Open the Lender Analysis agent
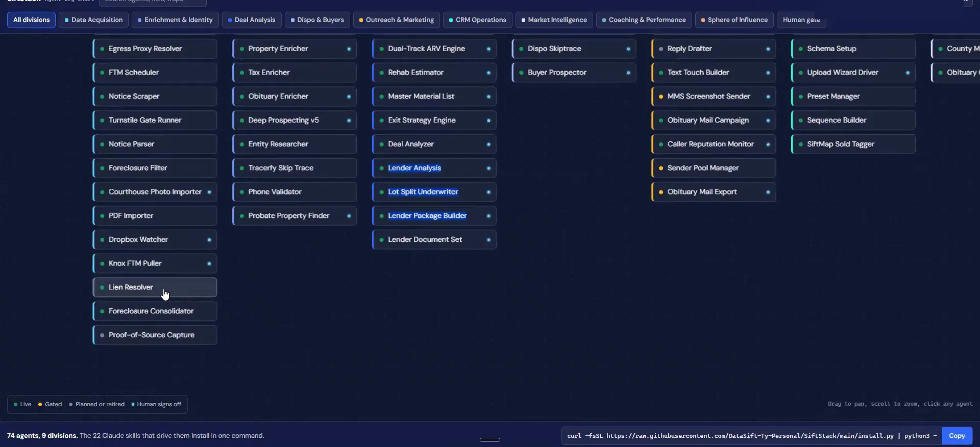 coord(434,168)
